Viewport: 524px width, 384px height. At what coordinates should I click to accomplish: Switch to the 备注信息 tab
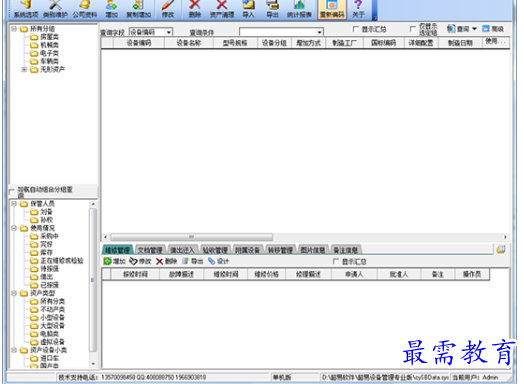346,250
